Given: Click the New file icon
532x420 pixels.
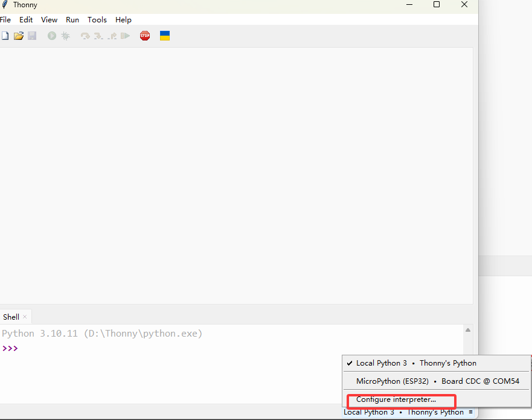Looking at the screenshot, I should coord(5,36).
